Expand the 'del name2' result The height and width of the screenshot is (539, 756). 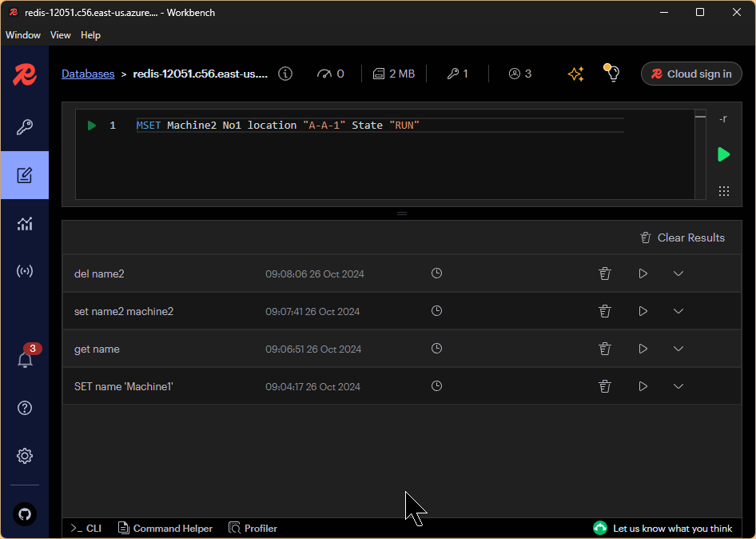[x=678, y=273]
